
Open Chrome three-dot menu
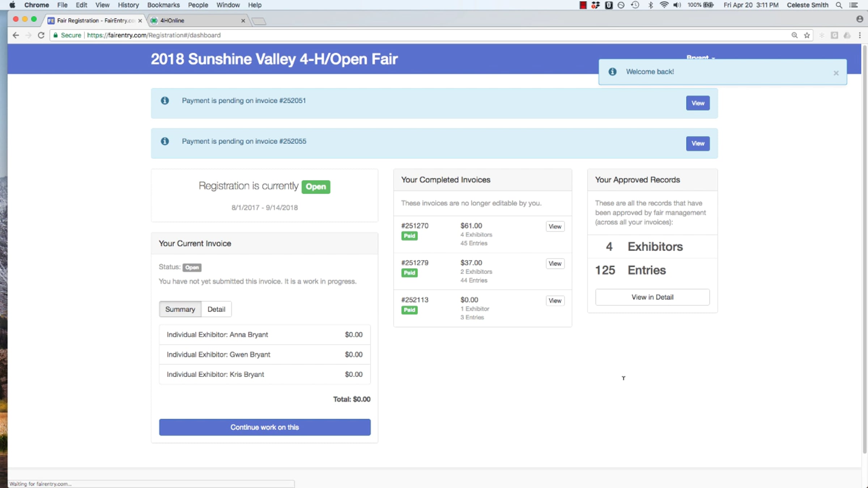point(860,35)
